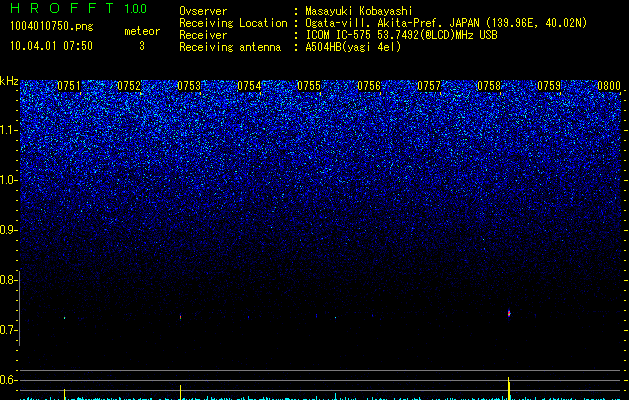Click the meteor echo spot at 0753
The height and width of the screenshot is (400, 629).
coord(181,317)
